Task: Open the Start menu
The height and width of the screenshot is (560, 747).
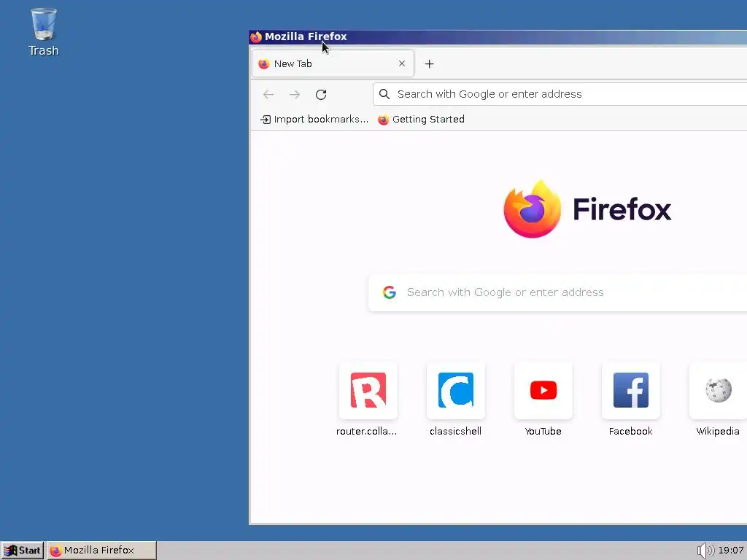Action: (x=23, y=551)
